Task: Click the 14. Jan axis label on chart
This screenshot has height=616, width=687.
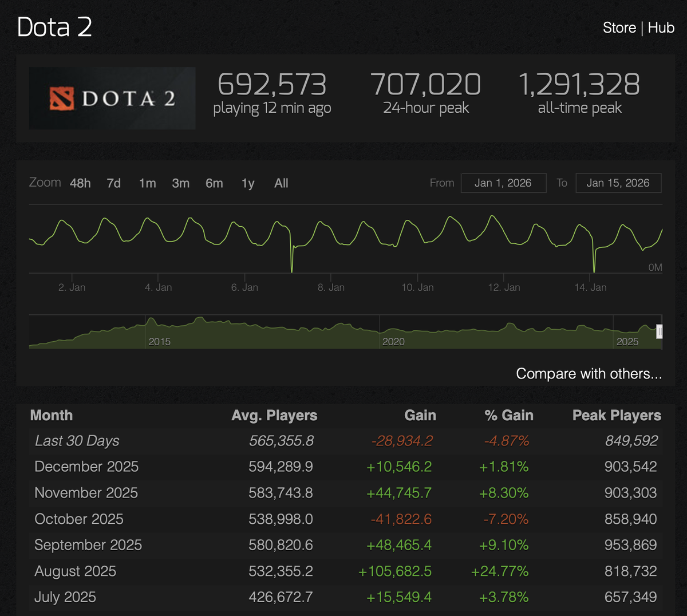Action: point(590,287)
